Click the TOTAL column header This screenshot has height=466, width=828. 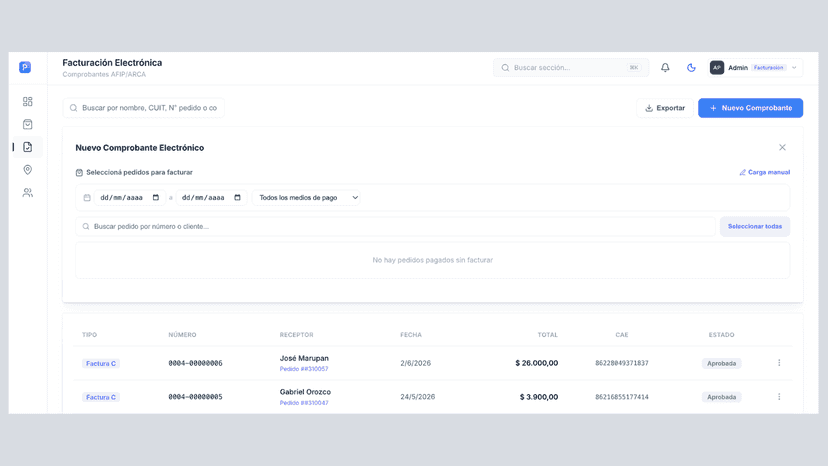(548, 335)
